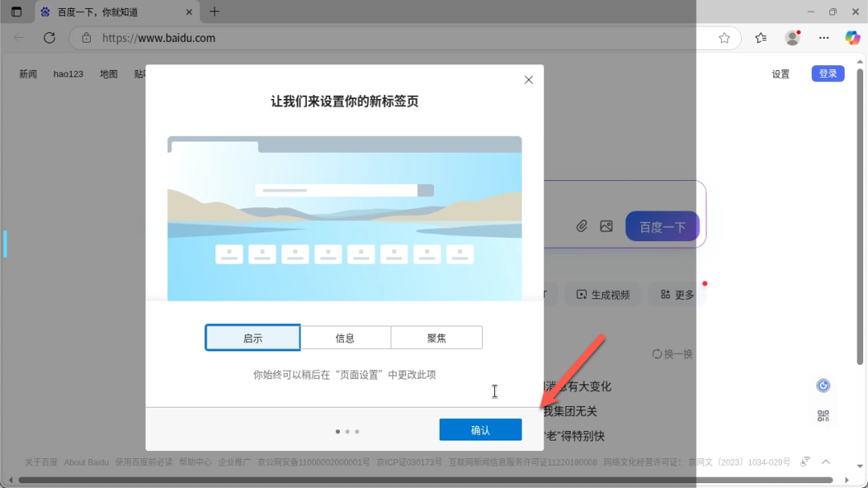Open the Favorites list icon
The height and width of the screenshot is (488, 868).
click(x=760, y=38)
